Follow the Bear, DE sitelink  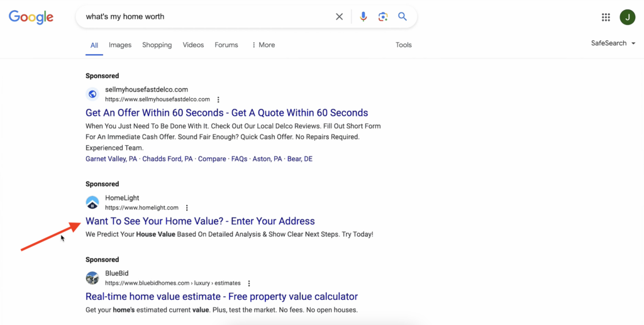[x=300, y=159]
